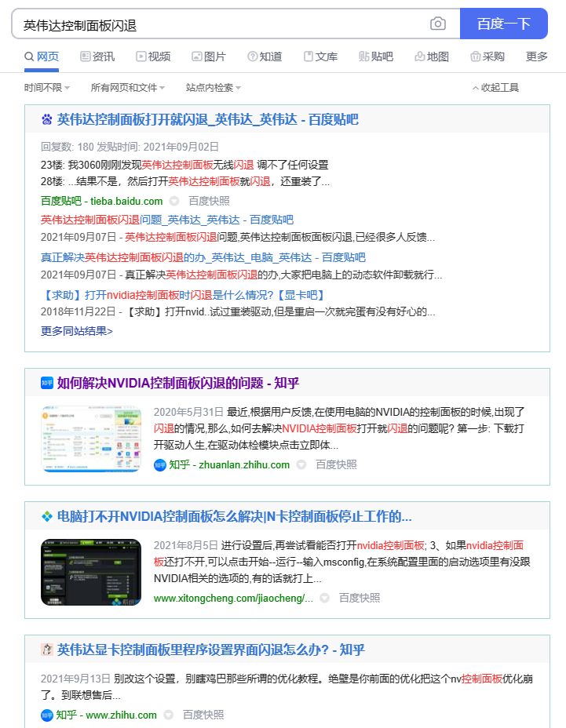Expand the 时间不限 filter dropdown
Screen dimensions: 566x728
[47, 88]
